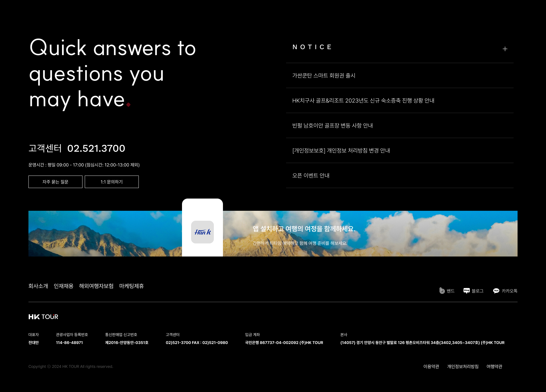Open 개인정보 처리방침 변경 안내 notice
Screen dimensions: 546x392
click(341, 151)
